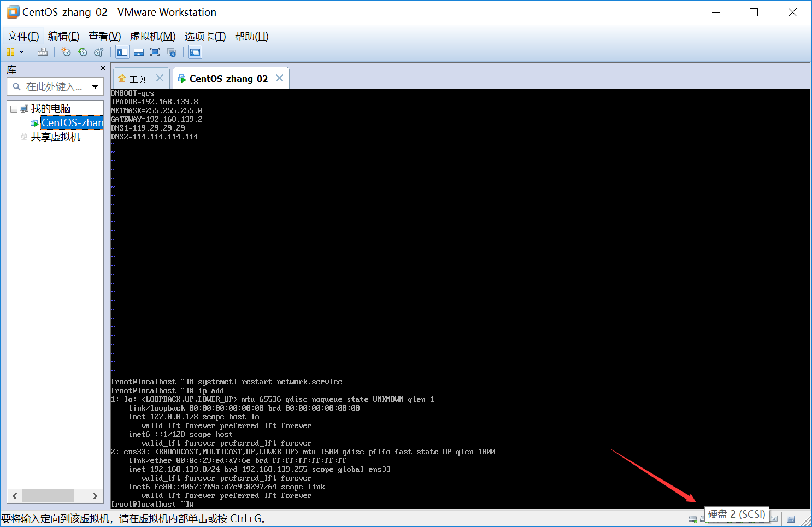Toggle the console view icon
Viewport: 812px width, 527px height.
click(195, 52)
